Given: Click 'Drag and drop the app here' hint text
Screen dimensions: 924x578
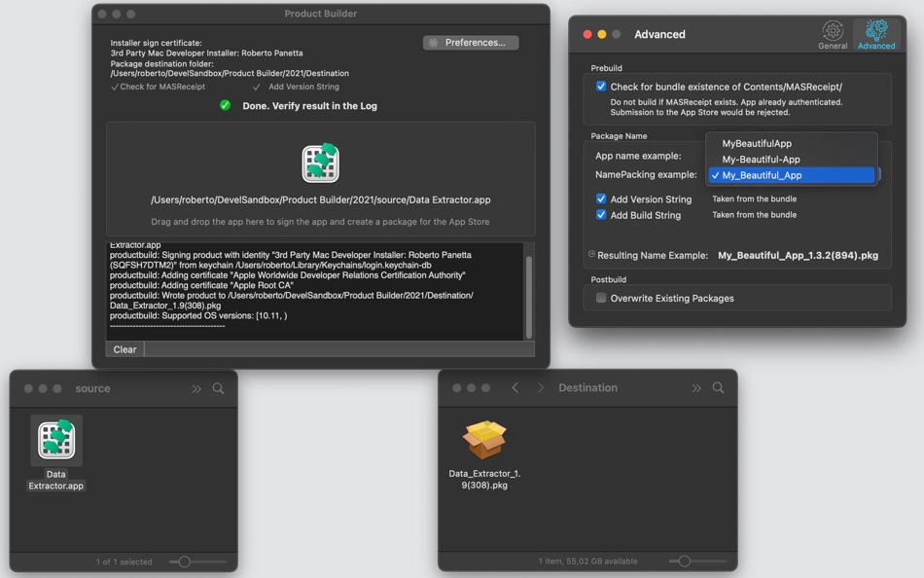Looking at the screenshot, I should coord(320,222).
